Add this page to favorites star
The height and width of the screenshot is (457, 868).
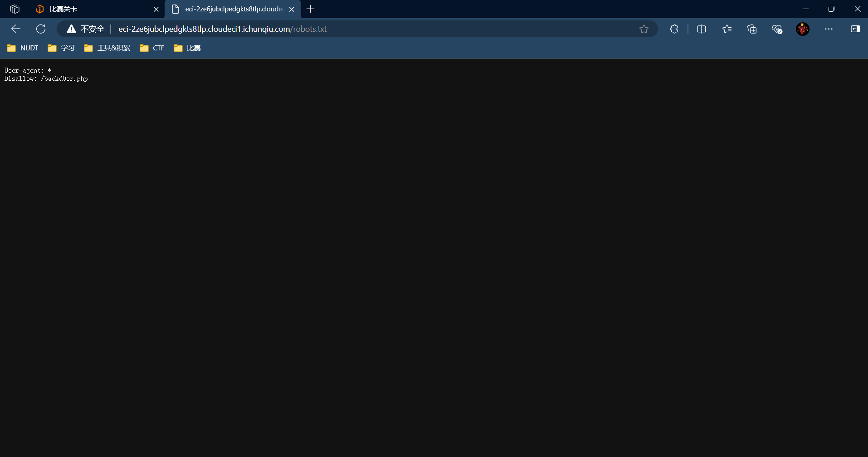[x=644, y=29]
